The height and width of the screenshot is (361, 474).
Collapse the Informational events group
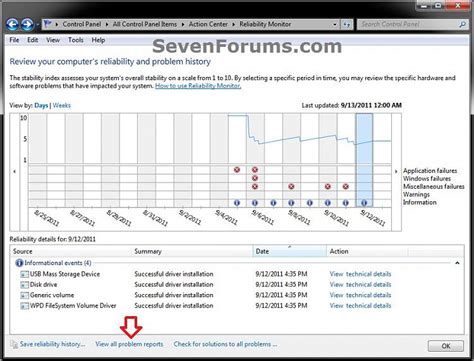click(457, 263)
